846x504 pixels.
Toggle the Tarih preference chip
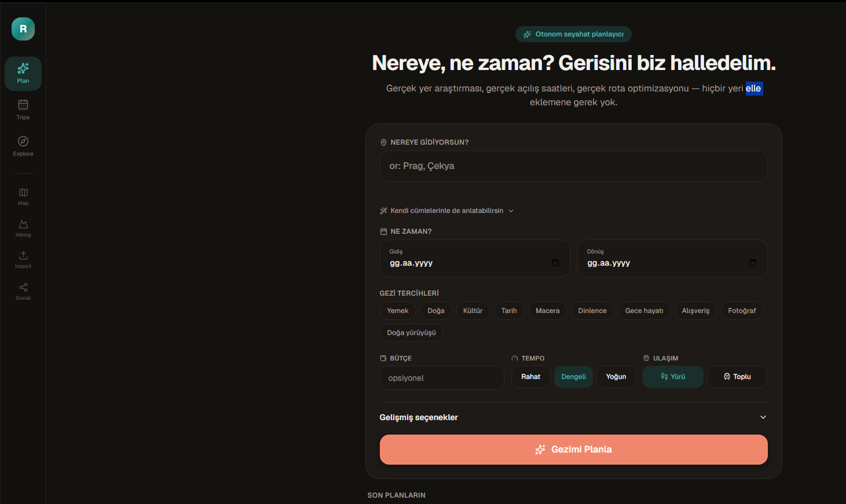(509, 311)
